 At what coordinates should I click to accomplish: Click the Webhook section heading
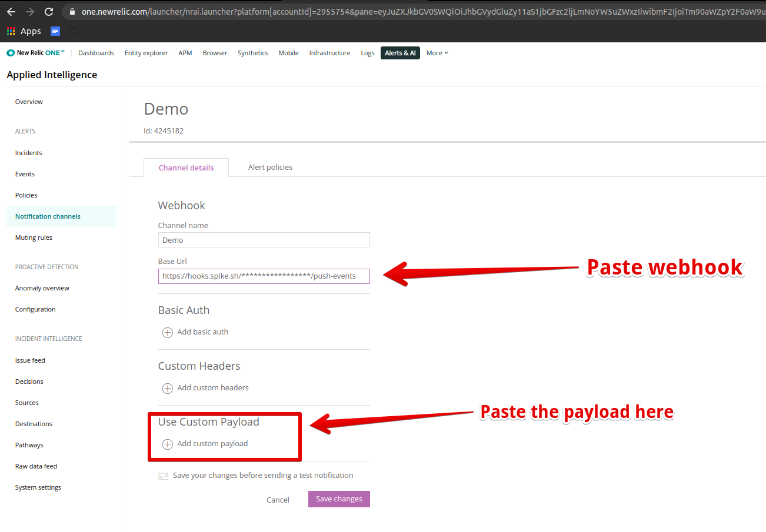(x=182, y=206)
